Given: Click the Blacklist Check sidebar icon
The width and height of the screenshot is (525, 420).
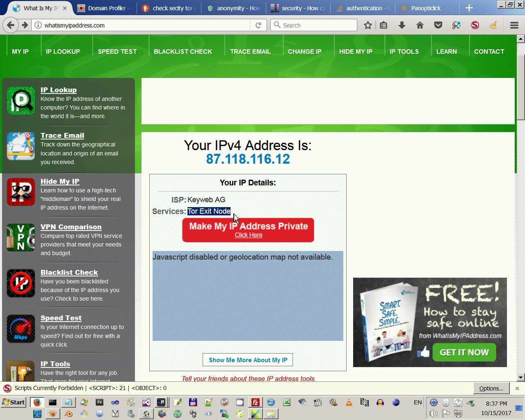Looking at the screenshot, I should [21, 283].
